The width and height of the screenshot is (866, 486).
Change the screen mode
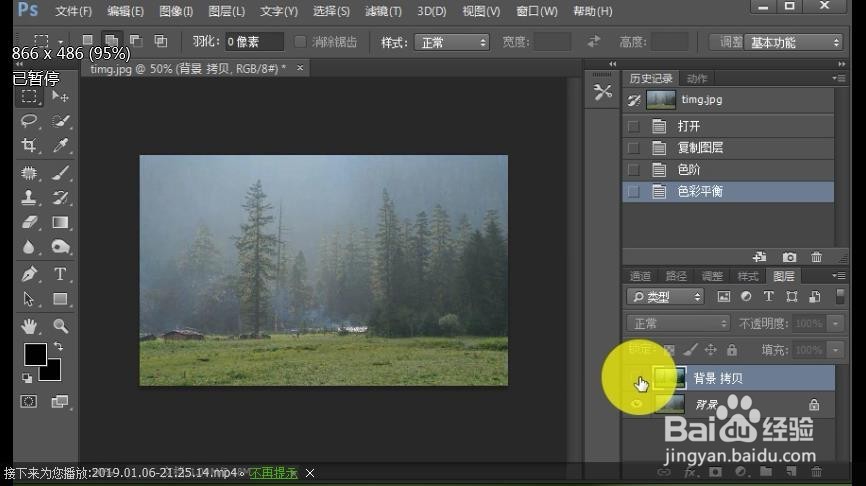pyautogui.click(x=60, y=402)
